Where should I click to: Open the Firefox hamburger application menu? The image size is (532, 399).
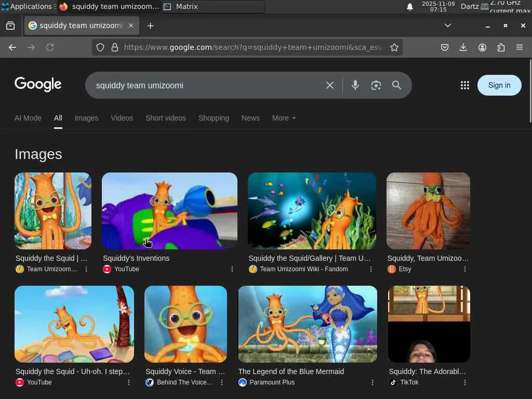coord(520,47)
